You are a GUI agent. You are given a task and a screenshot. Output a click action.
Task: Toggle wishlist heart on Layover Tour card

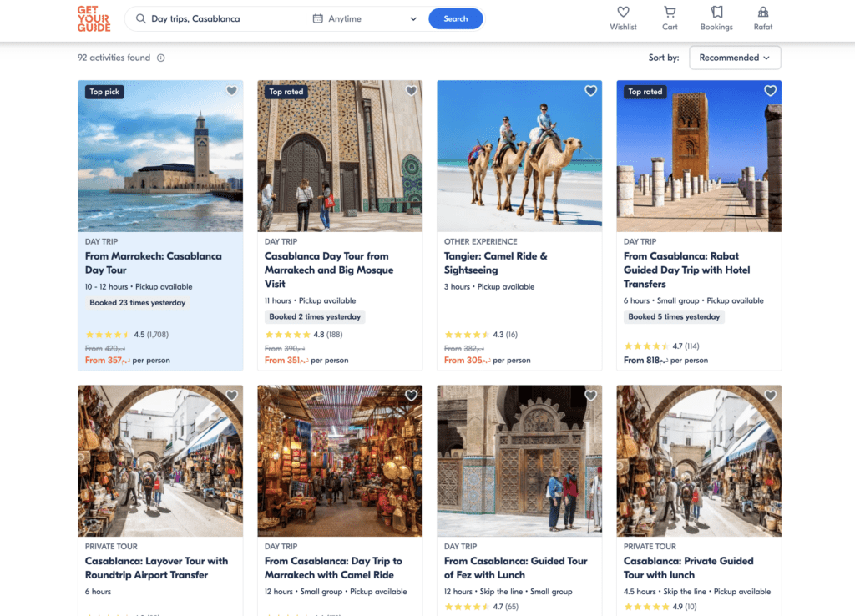[232, 396]
